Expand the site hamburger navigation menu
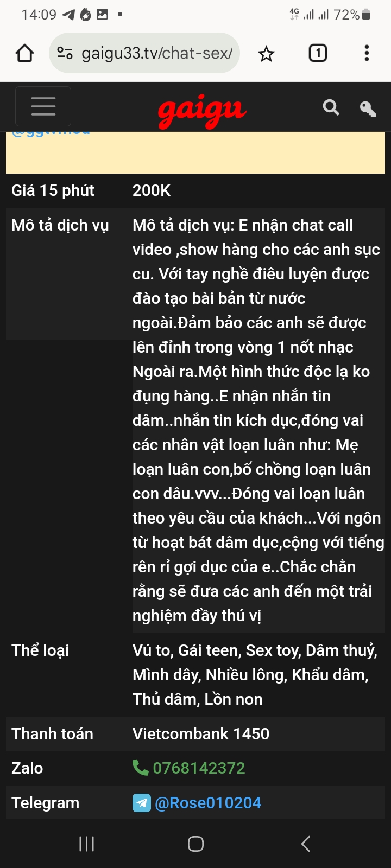This screenshot has height=868, width=391. [43, 106]
